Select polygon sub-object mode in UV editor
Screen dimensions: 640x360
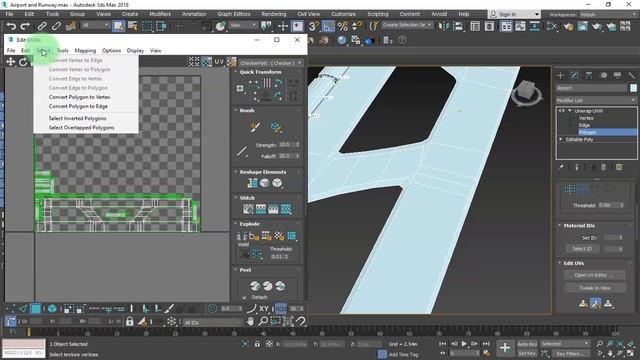(x=36, y=309)
